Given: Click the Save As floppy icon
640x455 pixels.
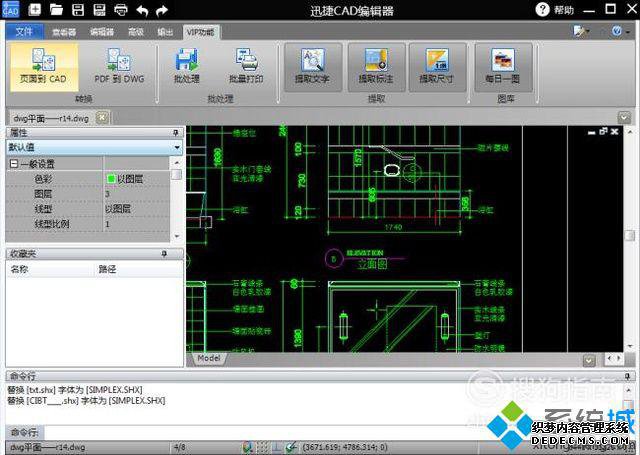Looking at the screenshot, I should pos(99,9).
